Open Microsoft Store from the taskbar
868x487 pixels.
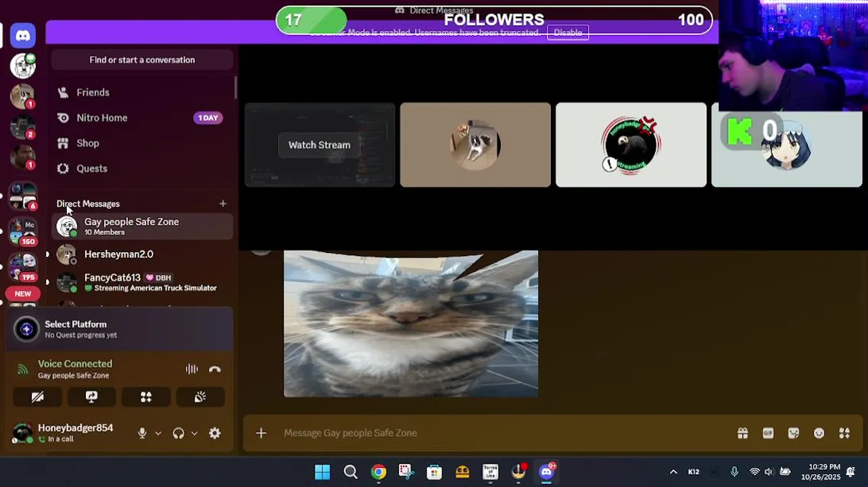[434, 471]
